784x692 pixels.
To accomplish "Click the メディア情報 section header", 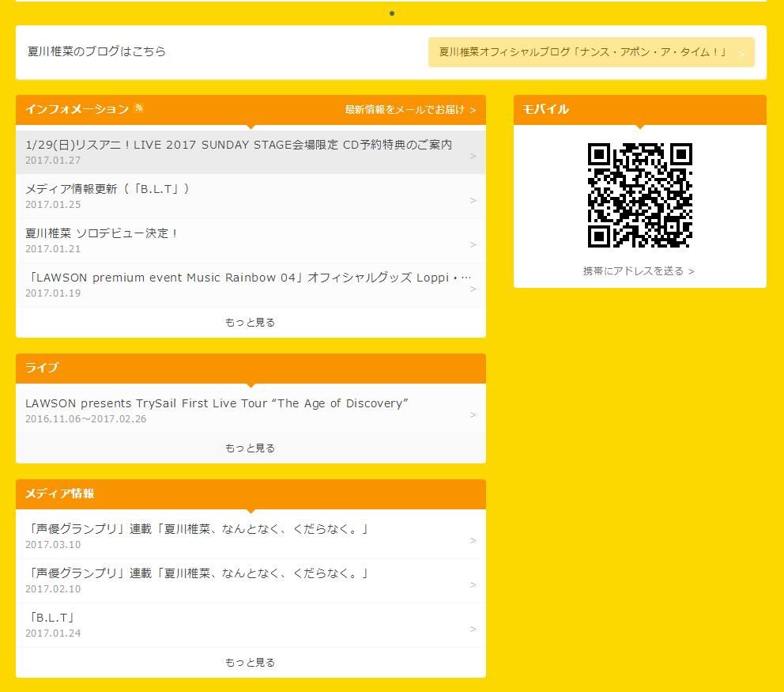I will (251, 493).
